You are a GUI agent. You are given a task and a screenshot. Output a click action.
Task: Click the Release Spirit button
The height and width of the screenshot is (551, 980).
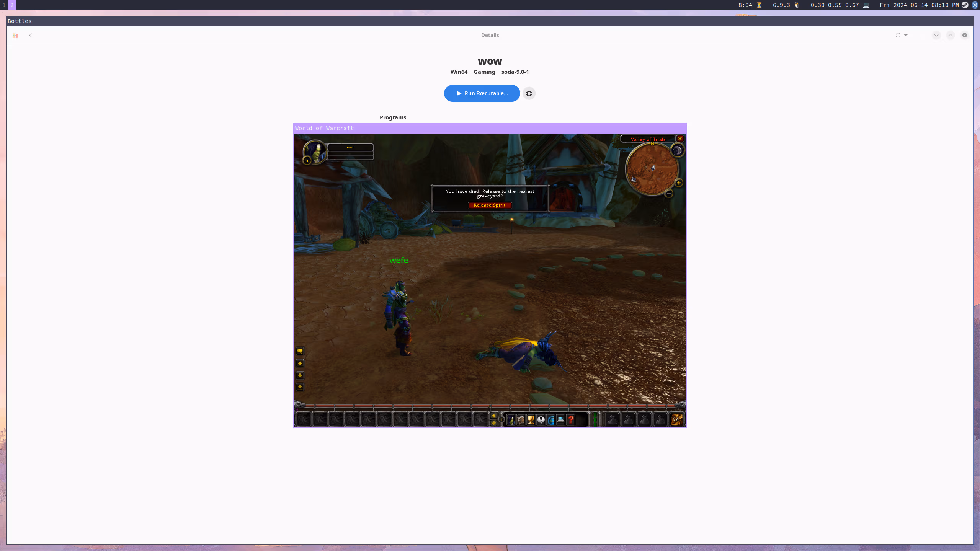pyautogui.click(x=490, y=205)
